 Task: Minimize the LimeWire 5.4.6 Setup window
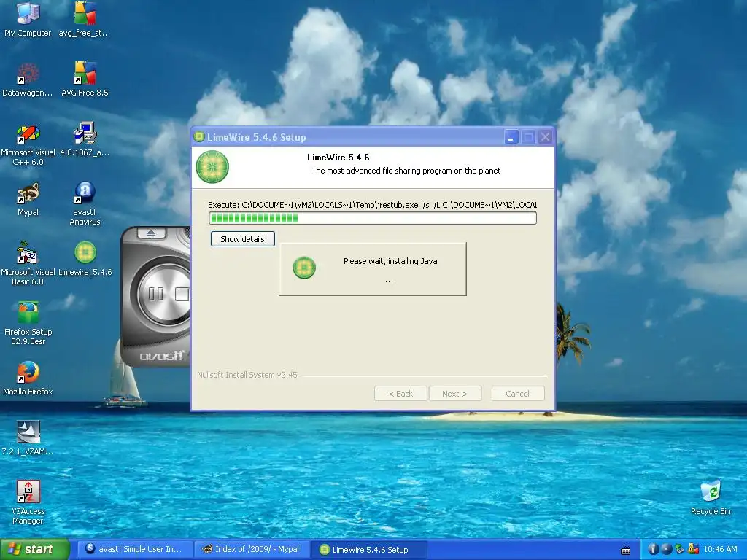click(x=511, y=137)
